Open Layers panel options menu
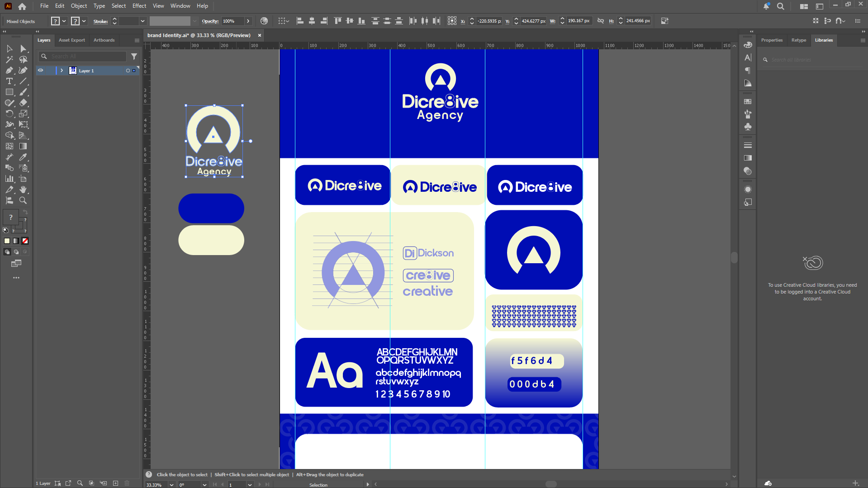The width and height of the screenshot is (868, 488). click(x=137, y=40)
